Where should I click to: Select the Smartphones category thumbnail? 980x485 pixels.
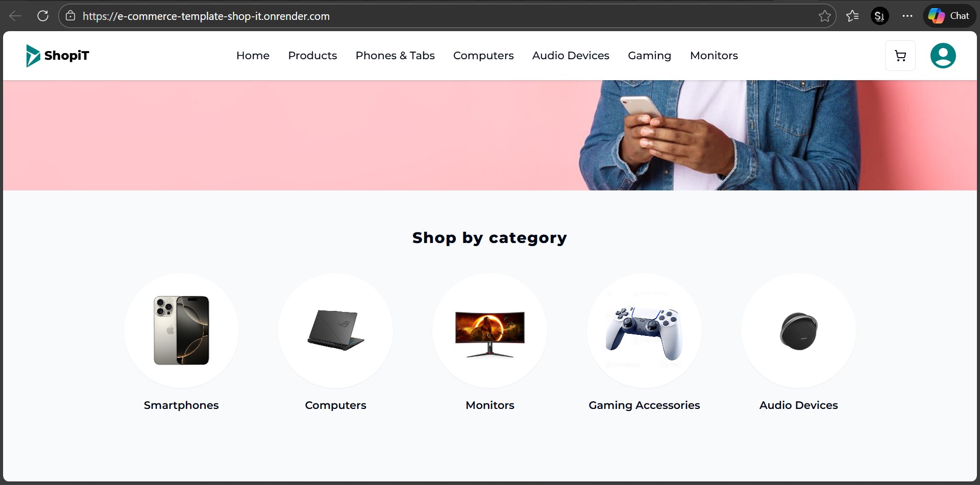181,330
